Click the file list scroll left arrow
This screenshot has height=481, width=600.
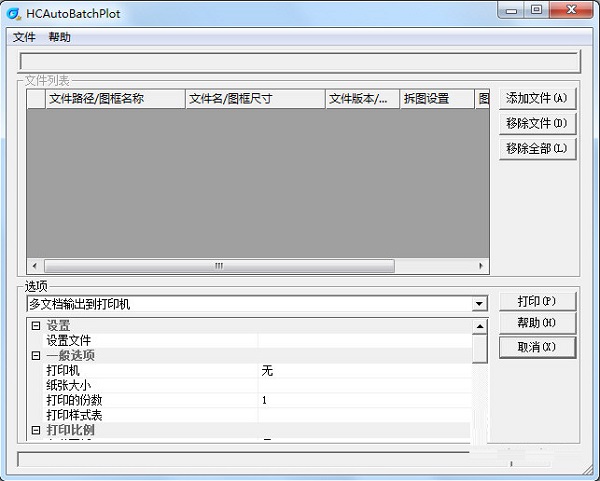[x=35, y=266]
